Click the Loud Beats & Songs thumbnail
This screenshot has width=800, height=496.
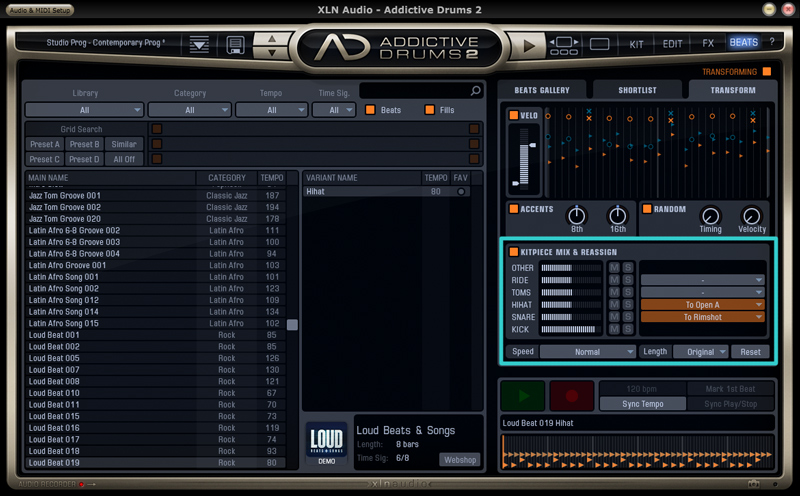(x=327, y=443)
